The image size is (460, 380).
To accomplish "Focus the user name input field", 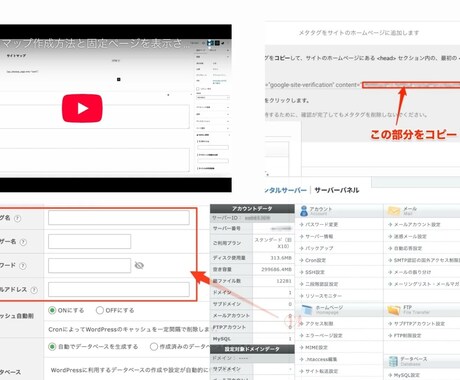I will tap(89, 242).
